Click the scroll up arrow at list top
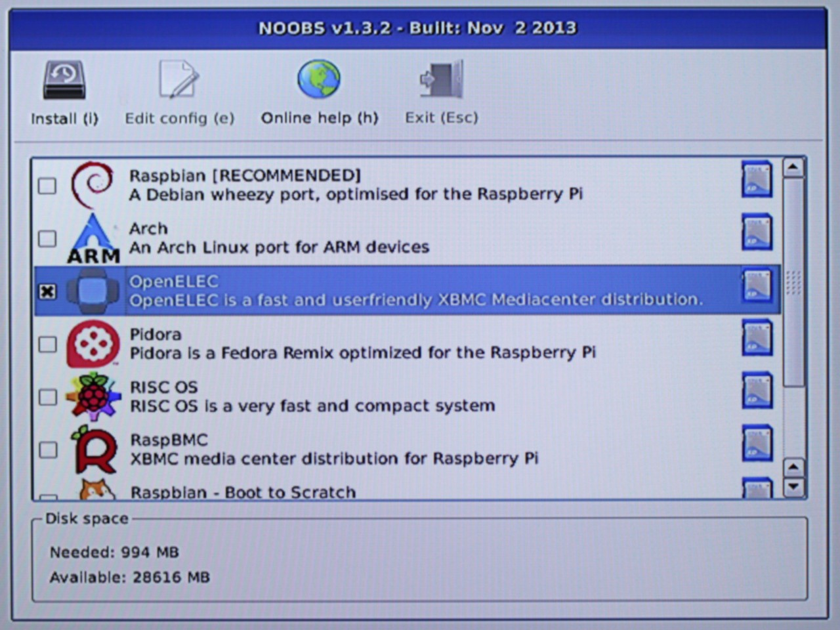 (x=793, y=168)
